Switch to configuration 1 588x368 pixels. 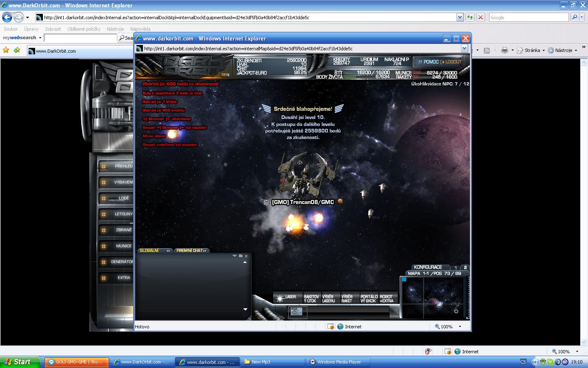pos(456,267)
